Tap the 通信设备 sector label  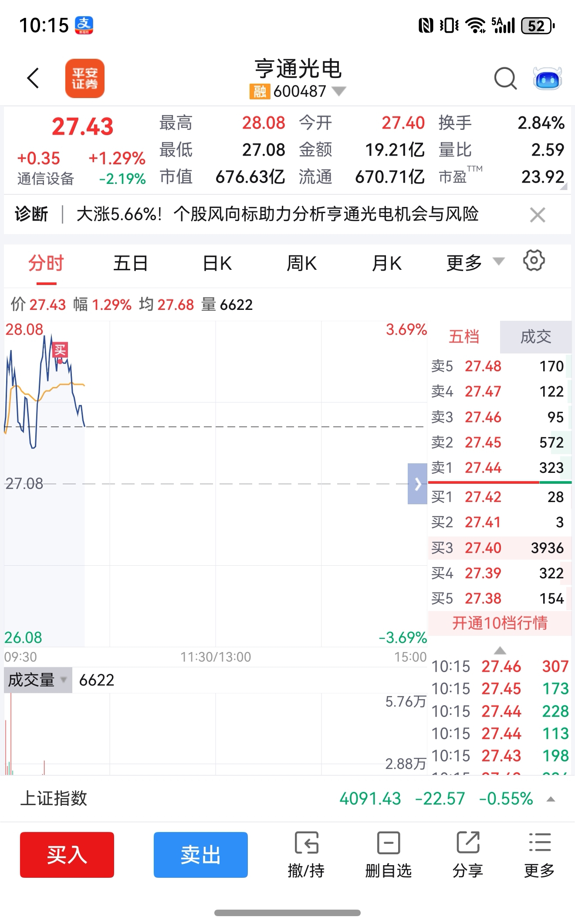pyautogui.click(x=46, y=179)
